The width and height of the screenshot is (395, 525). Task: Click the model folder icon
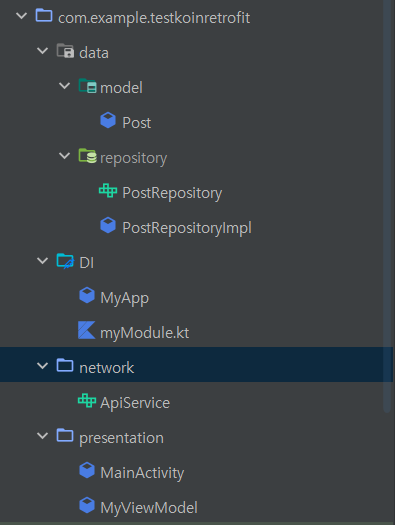(88, 86)
